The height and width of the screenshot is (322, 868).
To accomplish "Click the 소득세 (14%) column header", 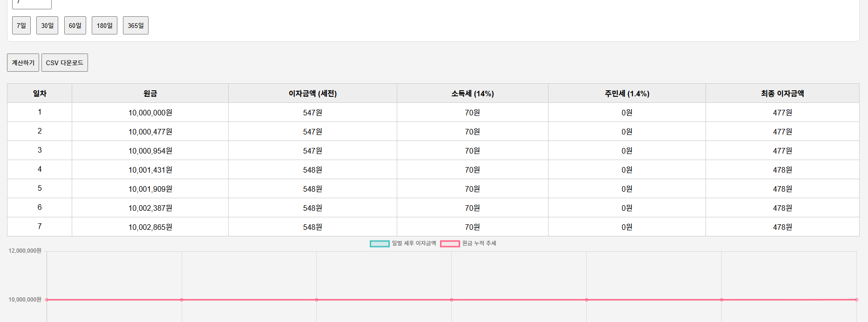I will (473, 94).
